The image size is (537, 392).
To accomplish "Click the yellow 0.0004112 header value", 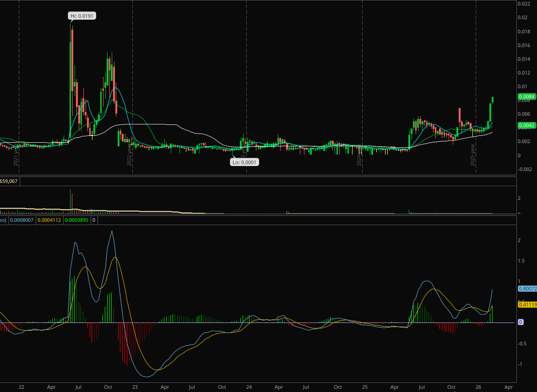I will (49, 220).
